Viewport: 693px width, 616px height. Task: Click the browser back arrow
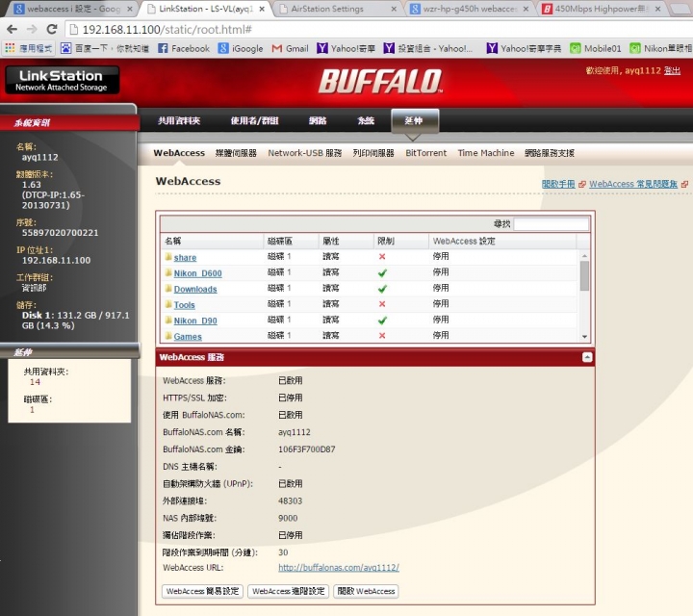(12, 29)
